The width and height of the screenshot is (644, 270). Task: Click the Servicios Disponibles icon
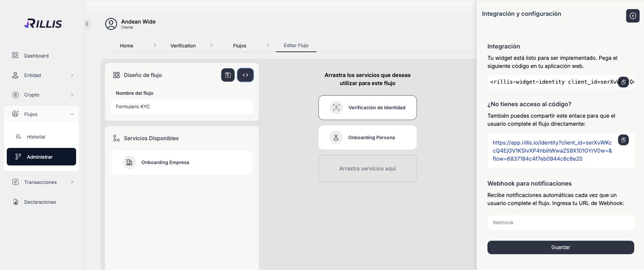point(116,138)
